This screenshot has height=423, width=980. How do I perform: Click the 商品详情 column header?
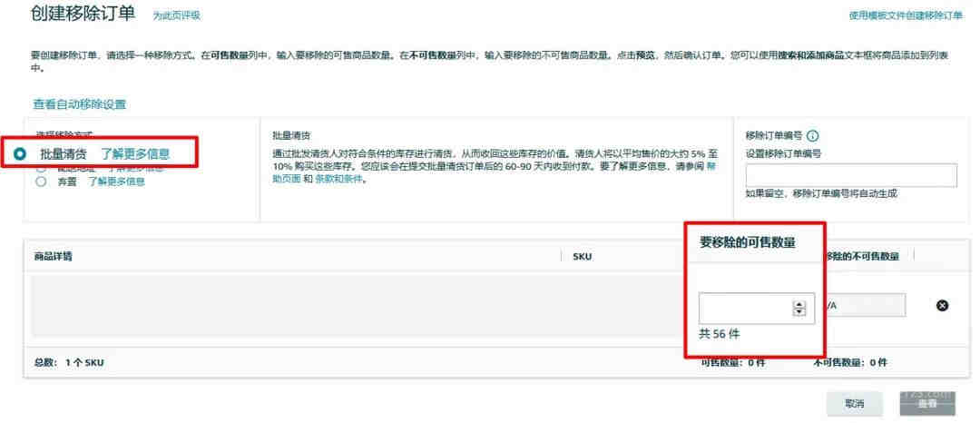[54, 256]
